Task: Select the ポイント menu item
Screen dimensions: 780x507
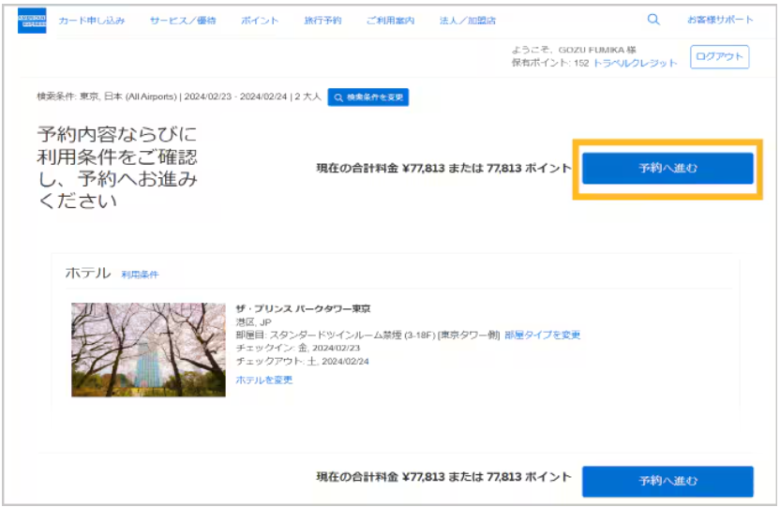Action: click(260, 20)
